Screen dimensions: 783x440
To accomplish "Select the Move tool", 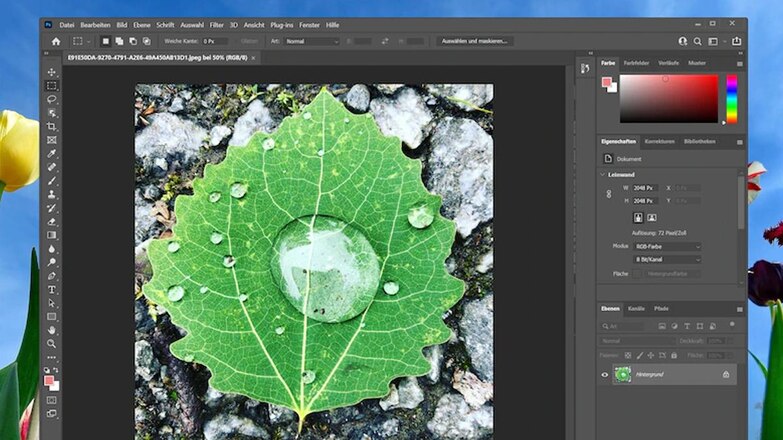I will pyautogui.click(x=52, y=72).
